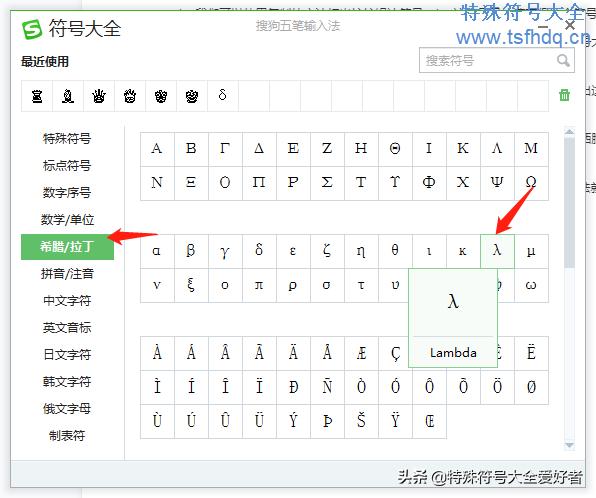The width and height of the screenshot is (596, 498).
Task: Insert capital Sigma Σ symbol
Action: 327,183
